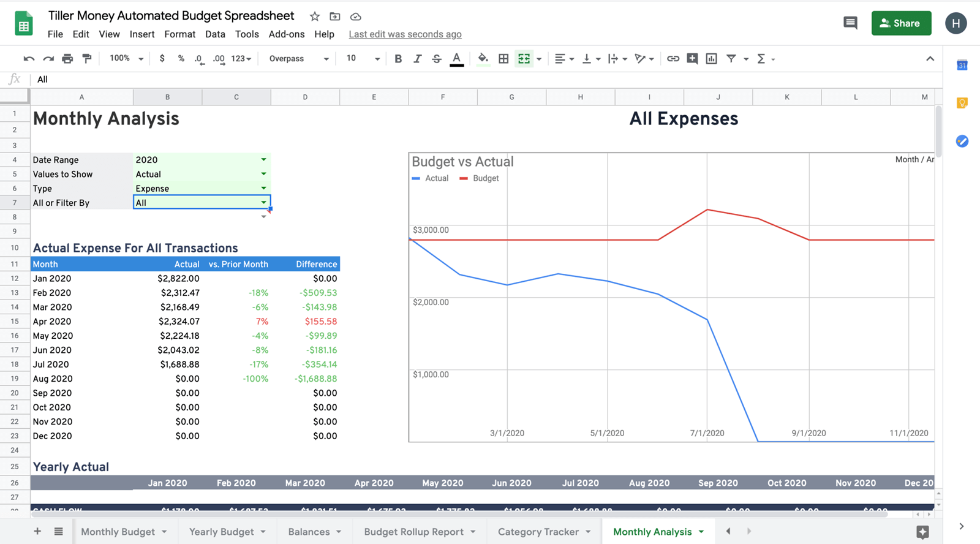
Task: Toggle italic formatting
Action: (417, 59)
